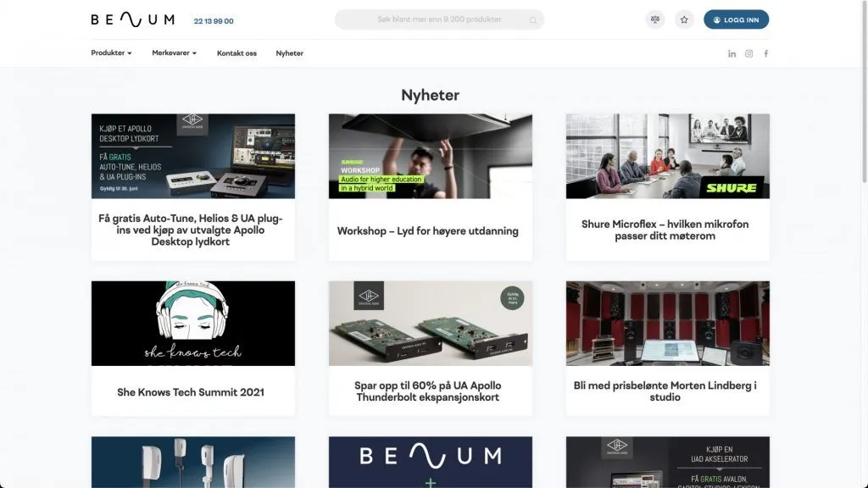Click the Benum logo in the header
Viewport: 868px width, 488px height.
[x=132, y=19]
